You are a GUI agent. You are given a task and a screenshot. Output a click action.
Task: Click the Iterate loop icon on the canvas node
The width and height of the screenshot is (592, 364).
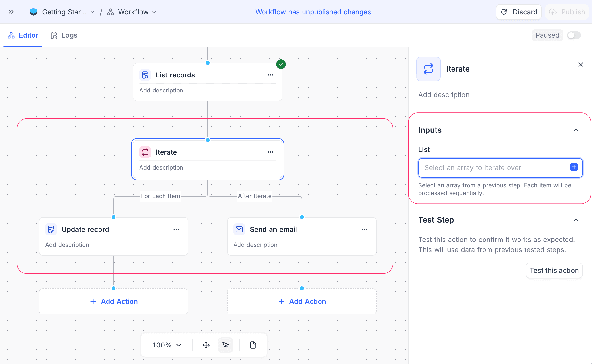click(x=145, y=152)
